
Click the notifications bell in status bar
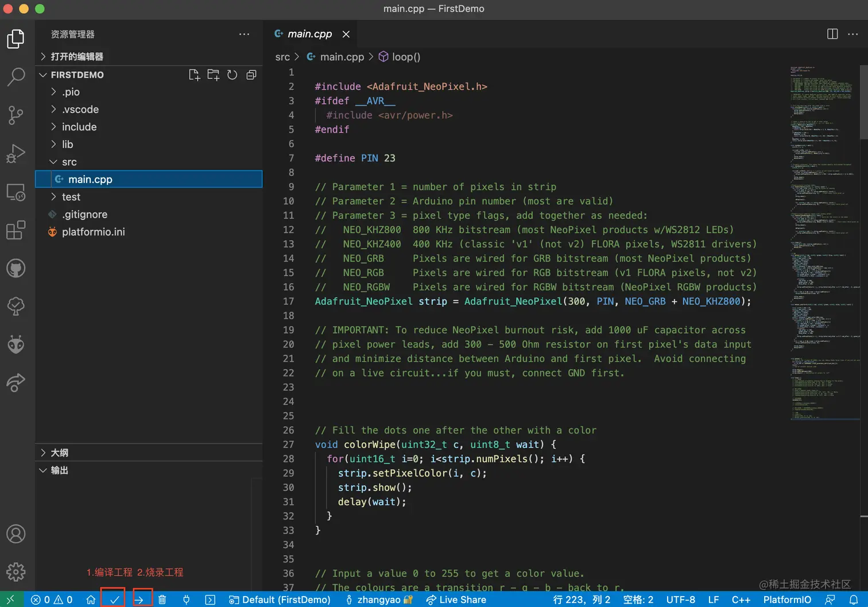pos(854,600)
